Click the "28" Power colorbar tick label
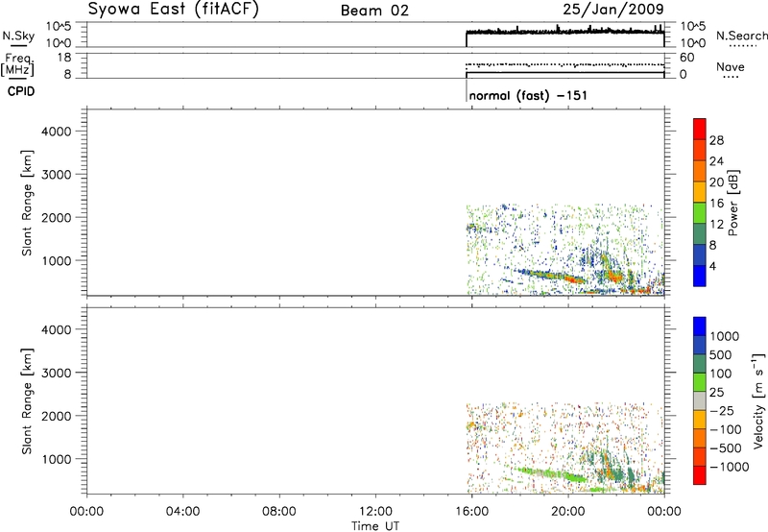 coord(716,140)
